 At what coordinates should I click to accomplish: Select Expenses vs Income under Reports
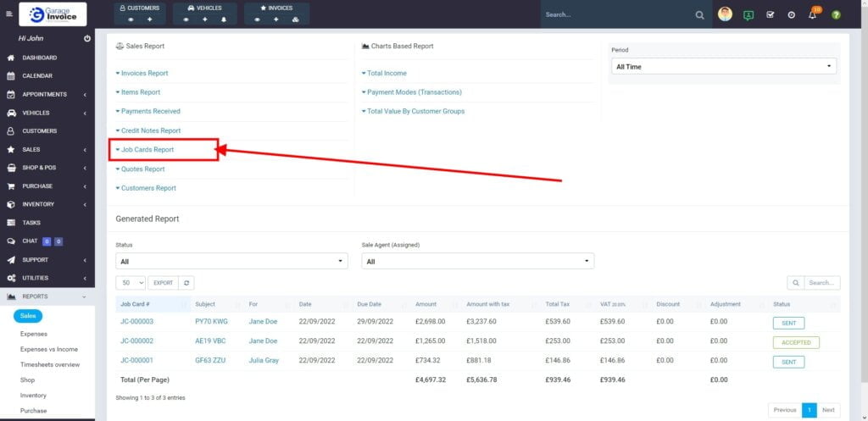point(49,349)
